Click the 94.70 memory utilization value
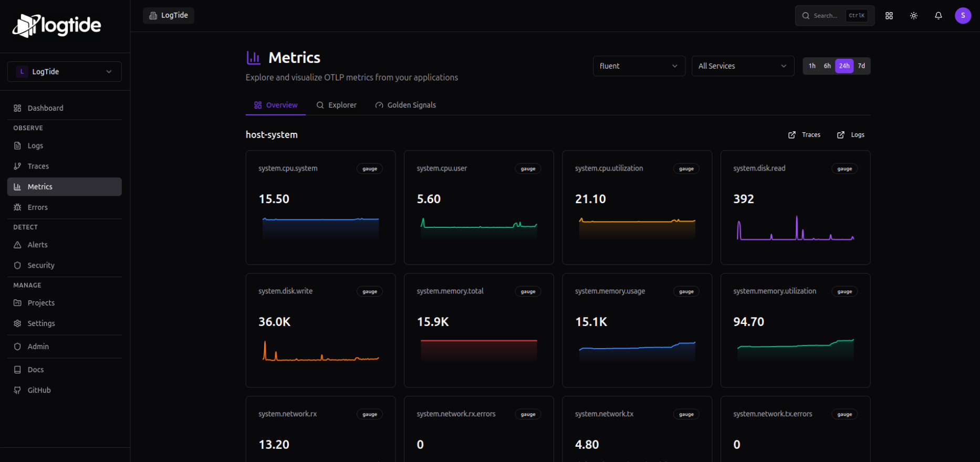 click(x=748, y=322)
